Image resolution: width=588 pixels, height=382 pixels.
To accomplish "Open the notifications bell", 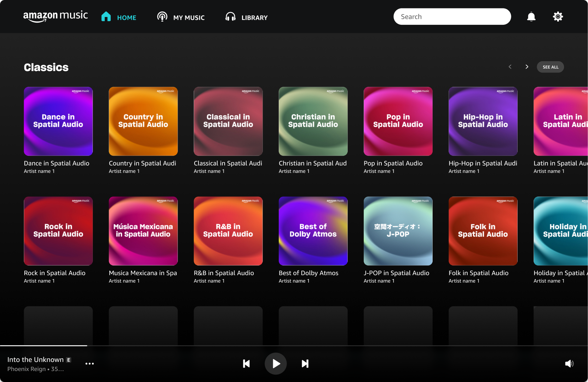I will (x=531, y=17).
